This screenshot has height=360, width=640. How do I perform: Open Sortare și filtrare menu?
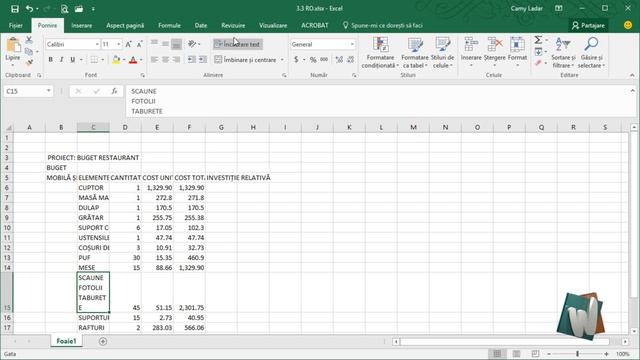coord(563,52)
